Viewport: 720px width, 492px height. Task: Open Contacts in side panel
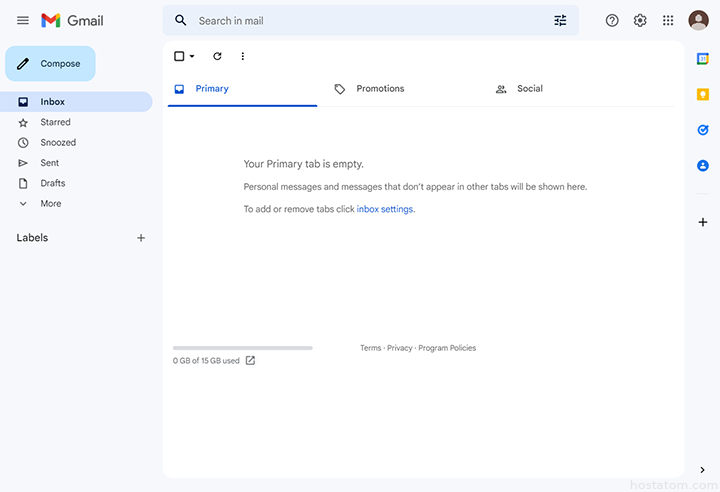tap(703, 165)
